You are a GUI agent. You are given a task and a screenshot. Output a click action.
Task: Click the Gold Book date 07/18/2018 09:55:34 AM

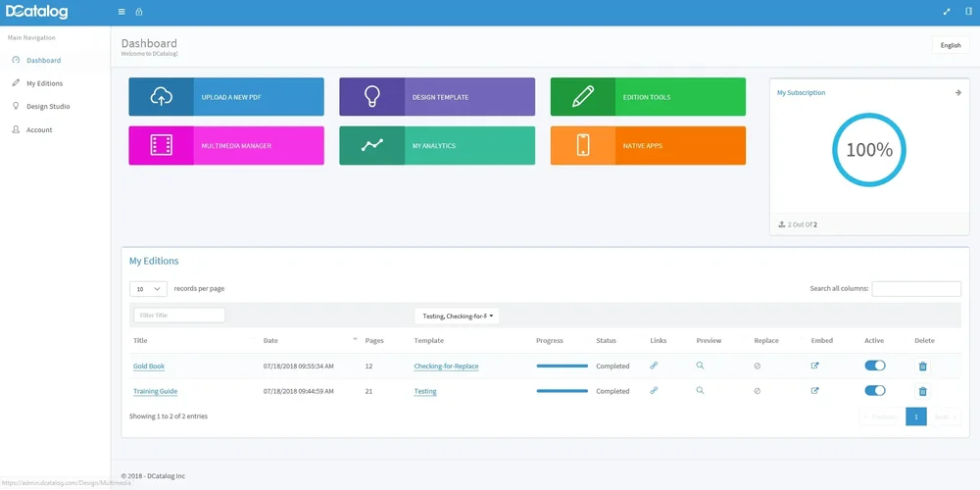coord(299,367)
